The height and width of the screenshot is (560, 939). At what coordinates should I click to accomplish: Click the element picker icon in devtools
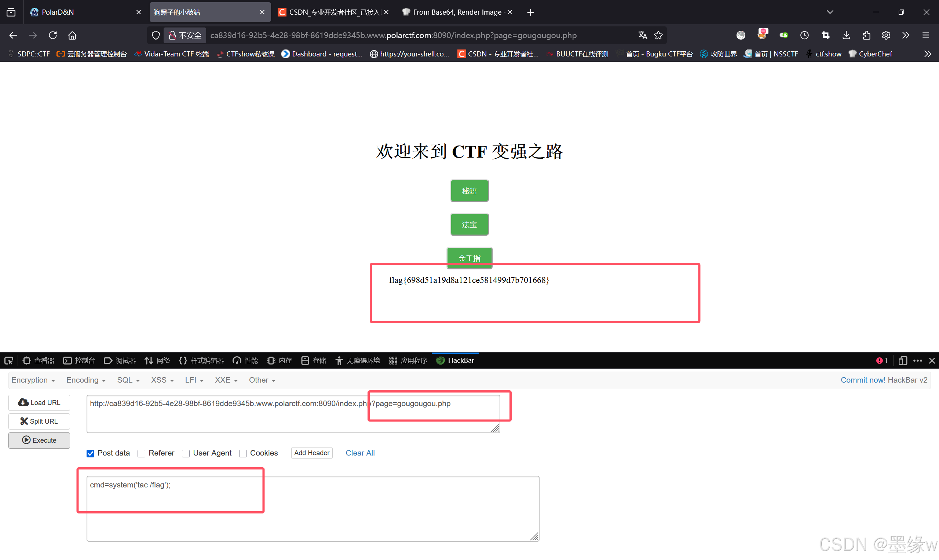(9, 360)
